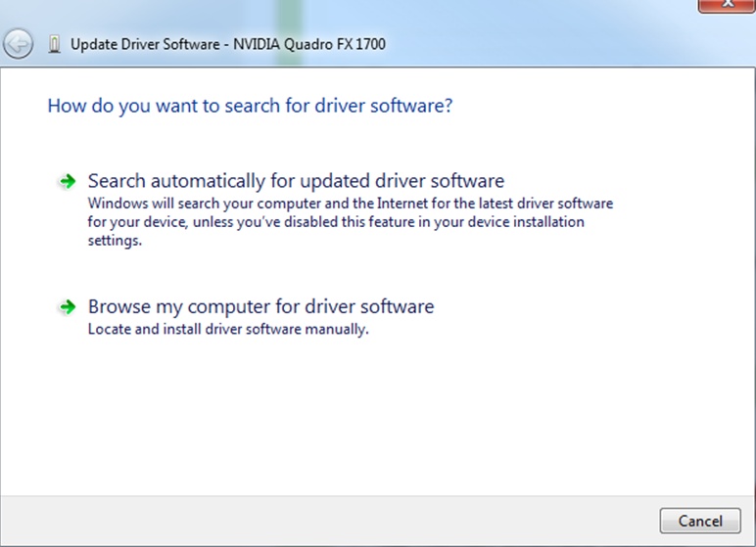Click the 'How do you want to search' heading
Viewport: 756px width, 547px height.
(x=250, y=106)
